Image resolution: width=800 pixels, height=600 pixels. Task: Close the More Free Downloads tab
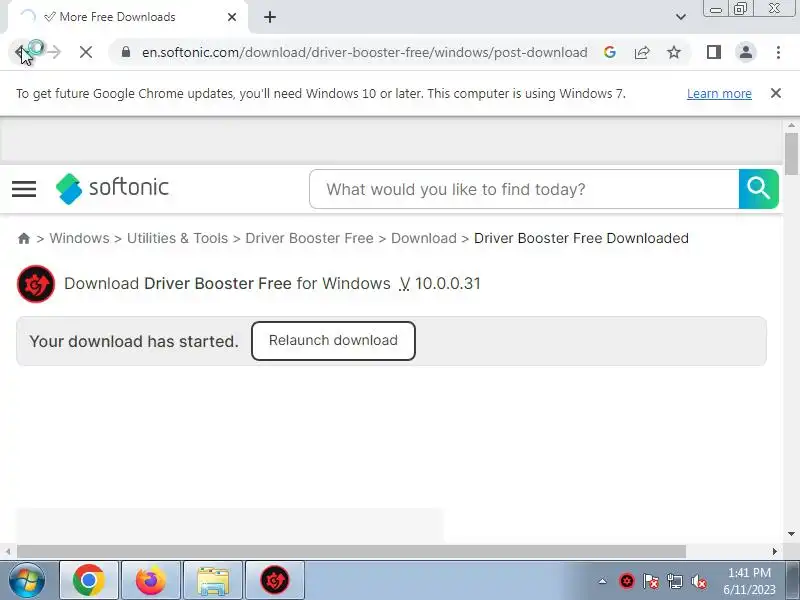[232, 17]
